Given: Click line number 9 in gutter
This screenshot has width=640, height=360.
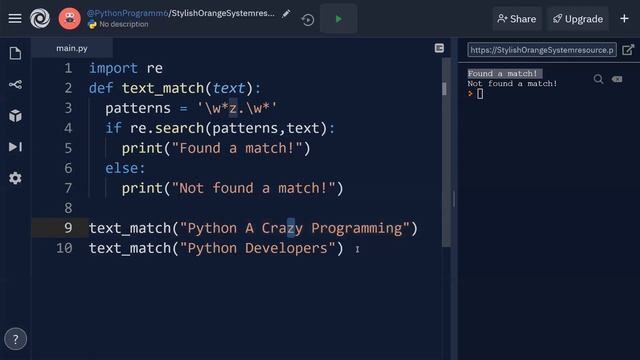Looking at the screenshot, I should click(x=68, y=228).
